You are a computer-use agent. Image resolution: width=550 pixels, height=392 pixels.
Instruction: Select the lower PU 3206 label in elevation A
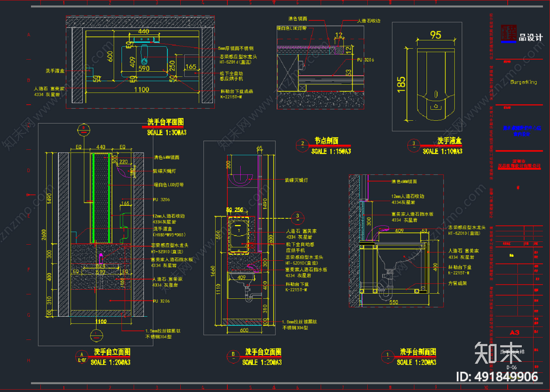pyautogui.click(x=161, y=301)
